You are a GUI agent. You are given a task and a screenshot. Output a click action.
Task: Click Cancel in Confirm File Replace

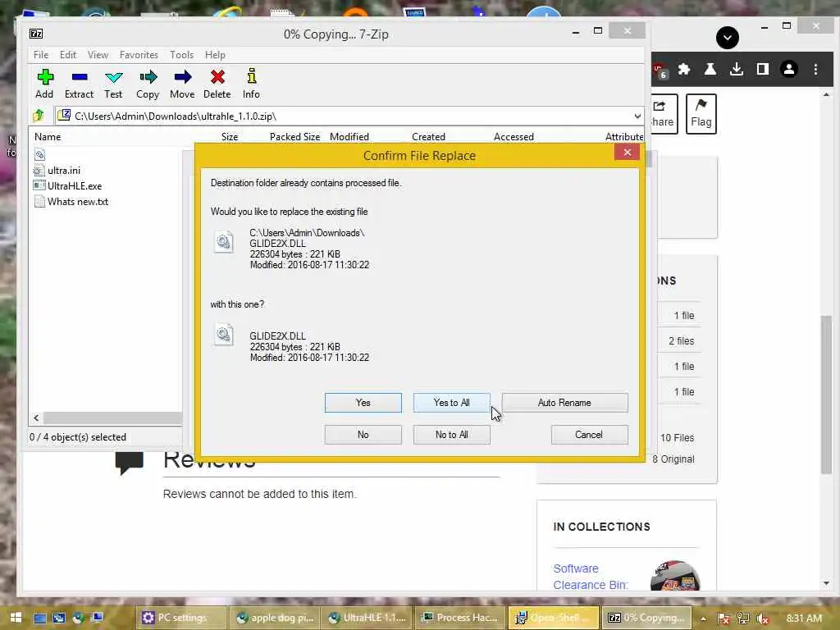(x=589, y=435)
